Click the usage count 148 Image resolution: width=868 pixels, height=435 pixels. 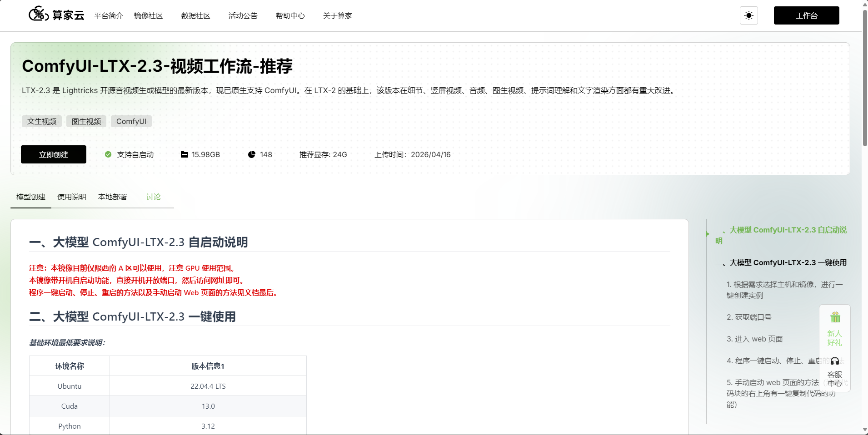pyautogui.click(x=266, y=154)
